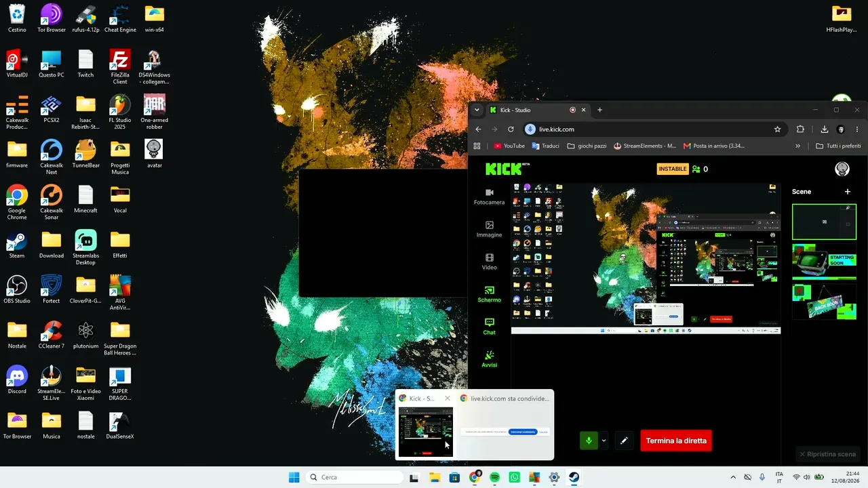Open the StreamElements bookmark
The width and height of the screenshot is (868, 488).
click(x=645, y=146)
